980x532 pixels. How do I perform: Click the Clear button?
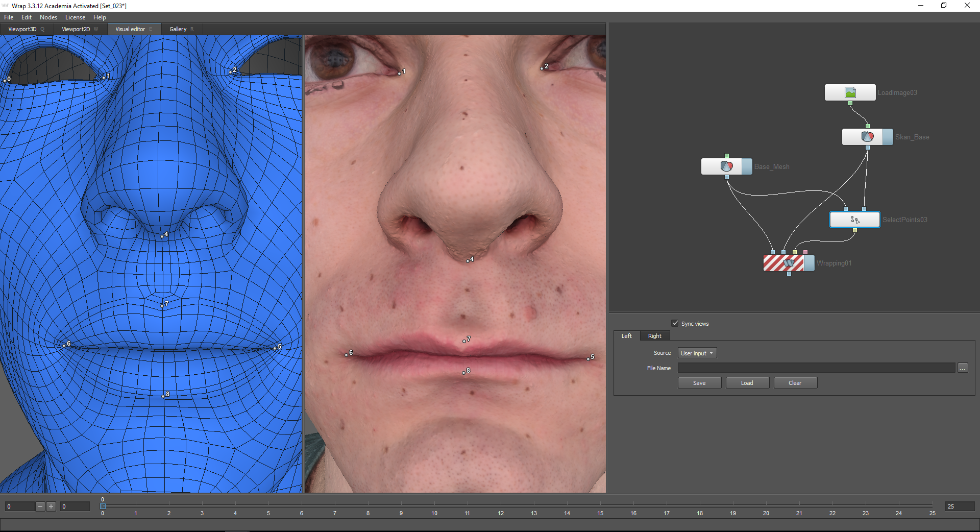coord(795,383)
